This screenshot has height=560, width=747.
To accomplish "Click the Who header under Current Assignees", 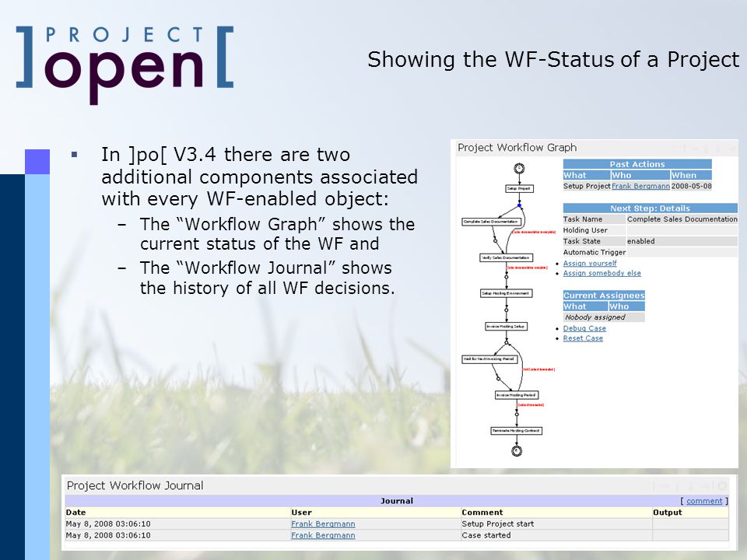I will click(x=626, y=306).
